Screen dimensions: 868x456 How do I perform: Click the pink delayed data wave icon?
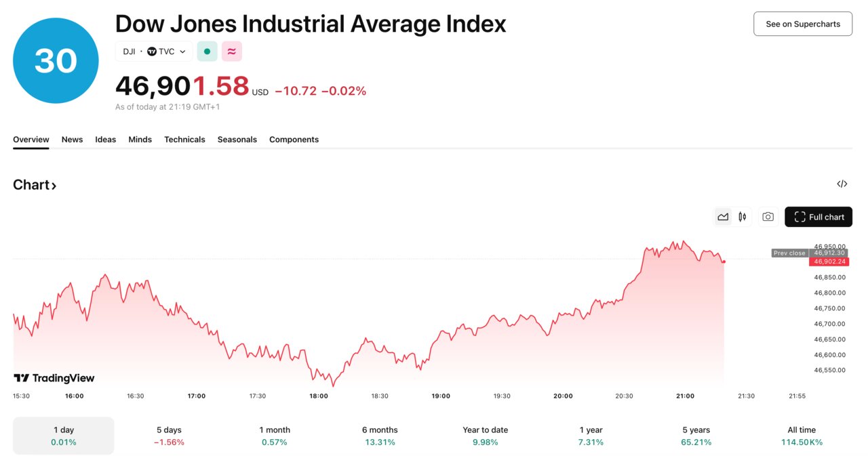pyautogui.click(x=231, y=51)
